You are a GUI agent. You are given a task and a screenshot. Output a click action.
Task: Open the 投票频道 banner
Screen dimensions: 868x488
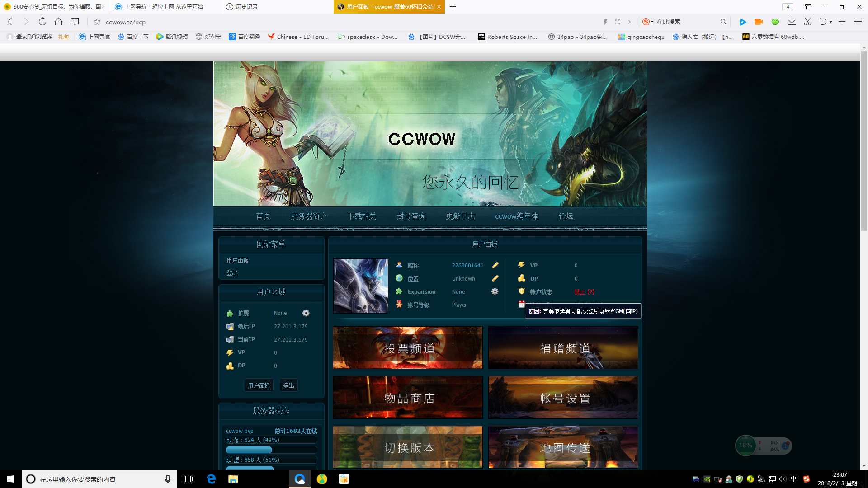[x=408, y=348]
